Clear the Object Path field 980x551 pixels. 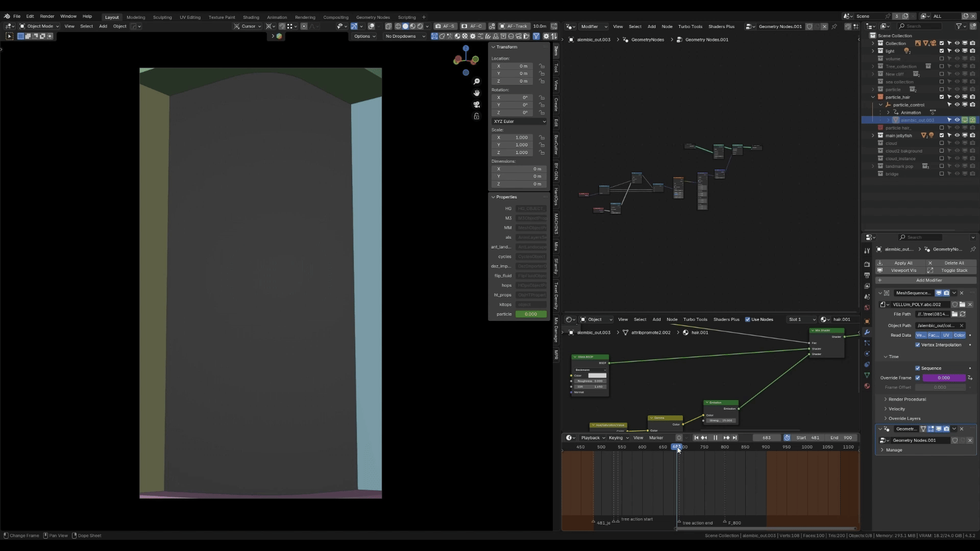(962, 325)
